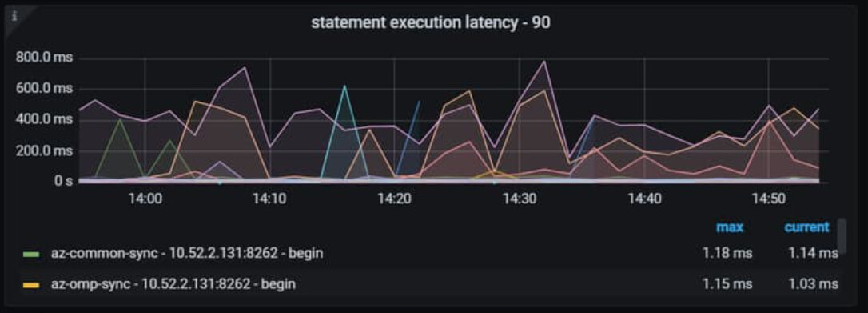Select the 1.03 ms current value
Image resolution: width=868 pixels, height=313 pixels.
[x=813, y=284]
